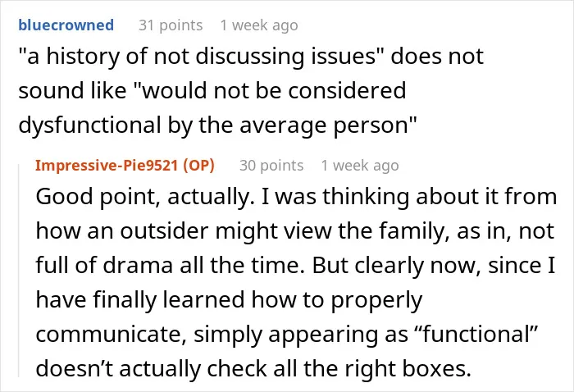
Task: Open the Impressive-Pie9521 user profile
Action: click(x=107, y=166)
